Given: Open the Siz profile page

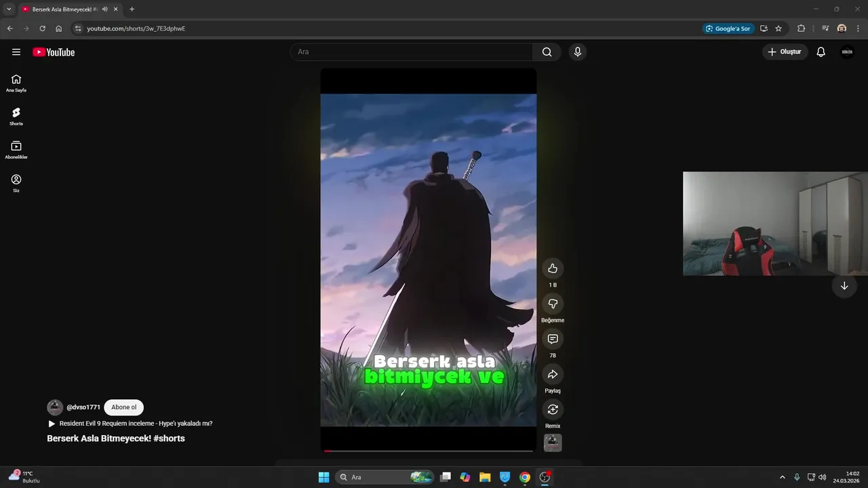Looking at the screenshot, I should pyautogui.click(x=16, y=183).
